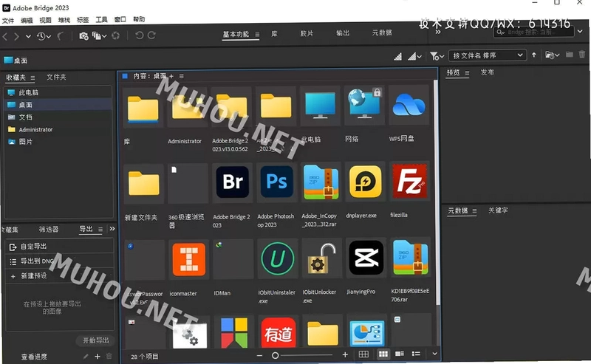Open the 编辑 menu
Image resolution: width=591 pixels, height=364 pixels.
pos(27,21)
